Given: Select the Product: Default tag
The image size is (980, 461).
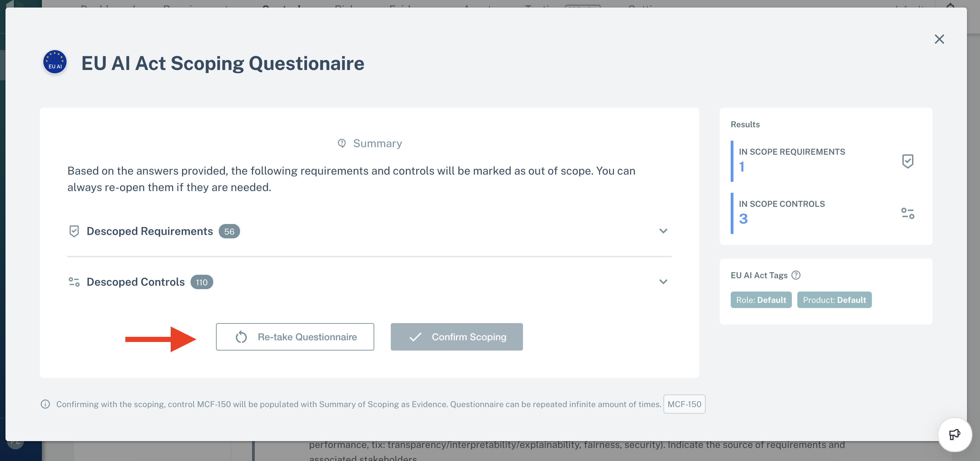Looking at the screenshot, I should click(x=834, y=300).
